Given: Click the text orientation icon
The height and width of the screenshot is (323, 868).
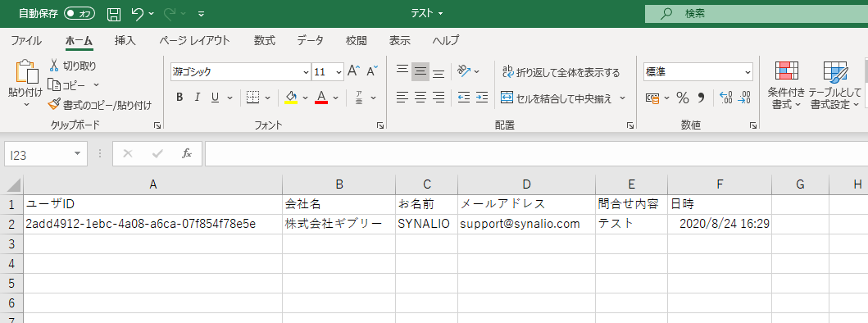Looking at the screenshot, I should pyautogui.click(x=464, y=71).
